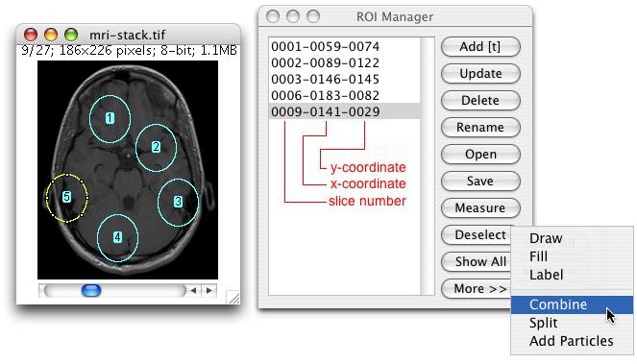Click oval ROI number 4 on image
Image resolution: width=637 pixels, height=364 pixels.
click(117, 237)
